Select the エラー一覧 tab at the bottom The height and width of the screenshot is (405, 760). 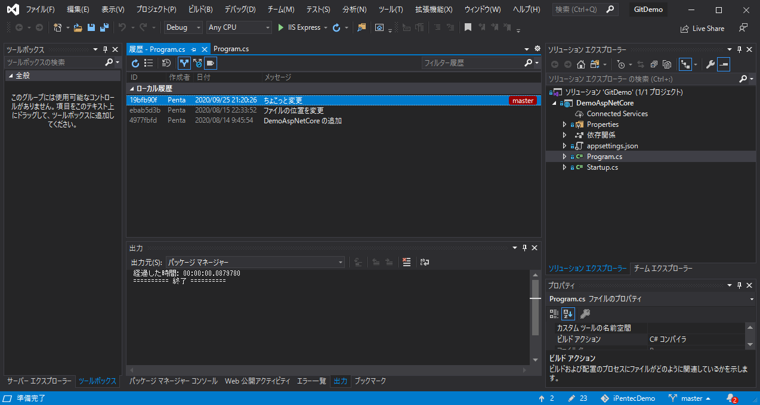click(311, 381)
